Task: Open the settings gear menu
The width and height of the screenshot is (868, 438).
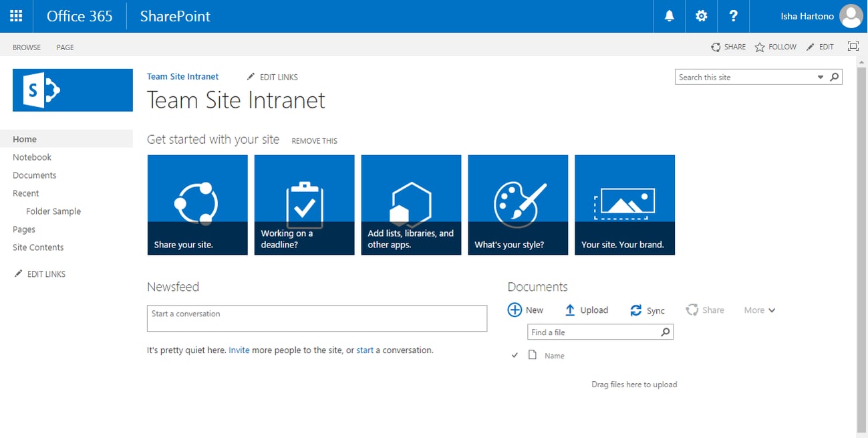Action: (x=701, y=16)
